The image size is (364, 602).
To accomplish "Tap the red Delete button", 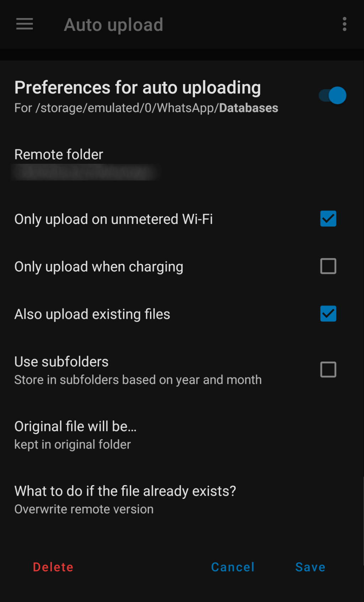I will (x=53, y=567).
